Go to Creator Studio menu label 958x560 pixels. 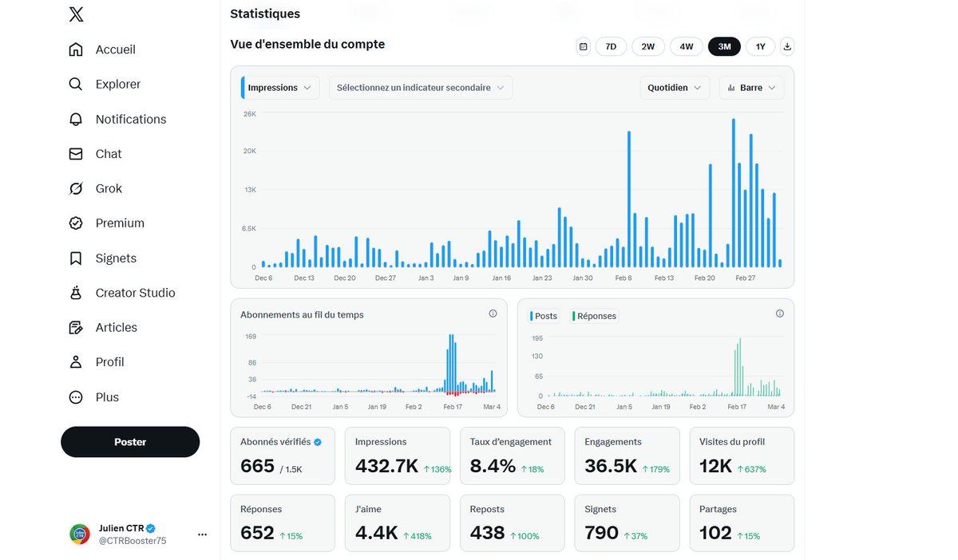pyautogui.click(x=135, y=293)
